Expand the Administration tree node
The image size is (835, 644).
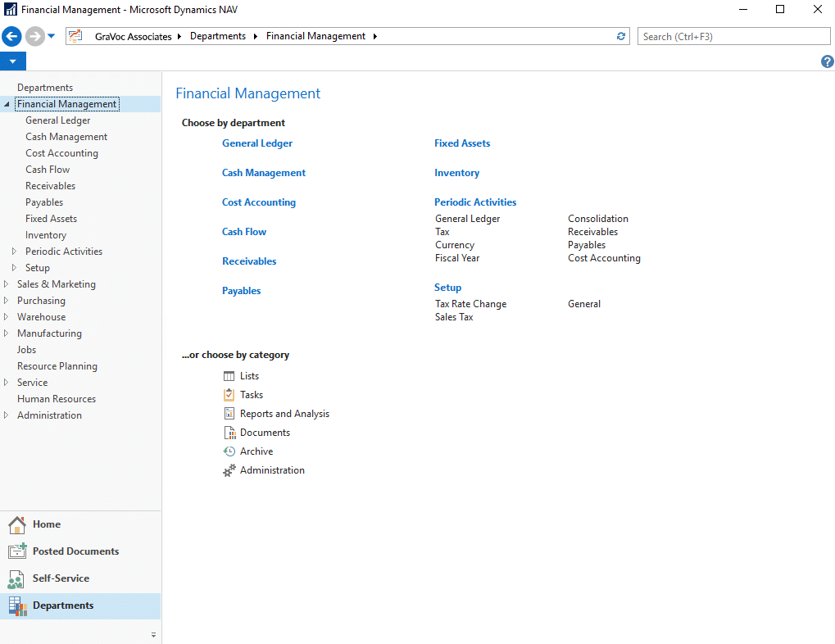pyautogui.click(x=6, y=415)
